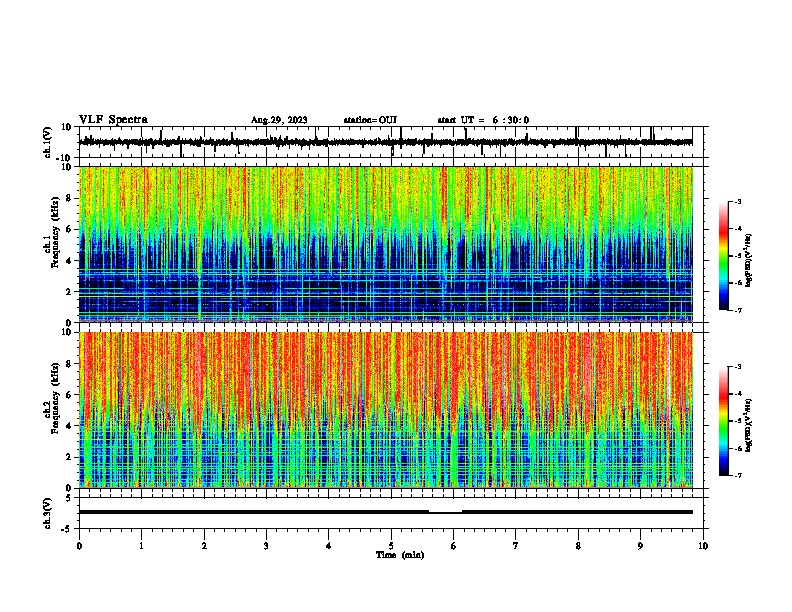792x612 pixels.
Task: Click the "5" tick on the ch.3(V) axis
Action: point(69,498)
